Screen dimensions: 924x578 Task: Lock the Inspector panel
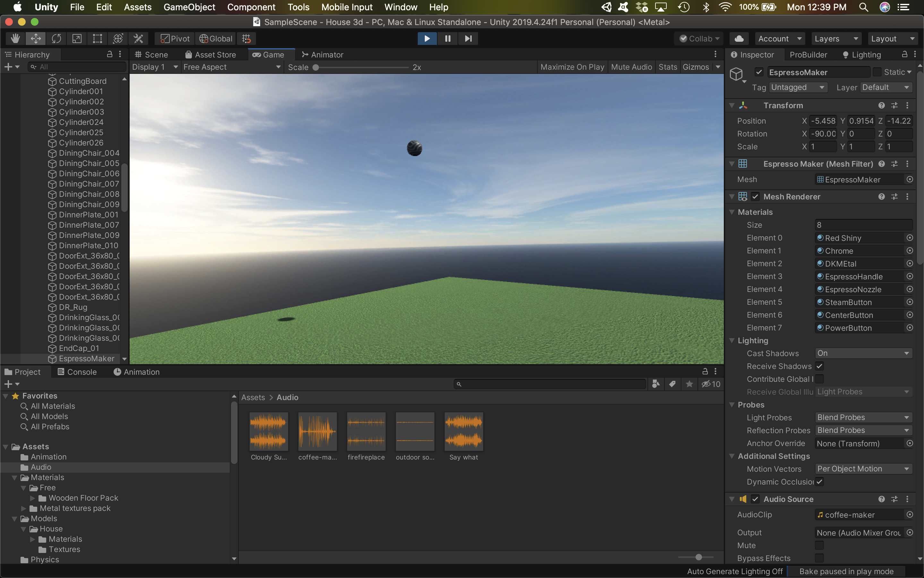pos(904,54)
